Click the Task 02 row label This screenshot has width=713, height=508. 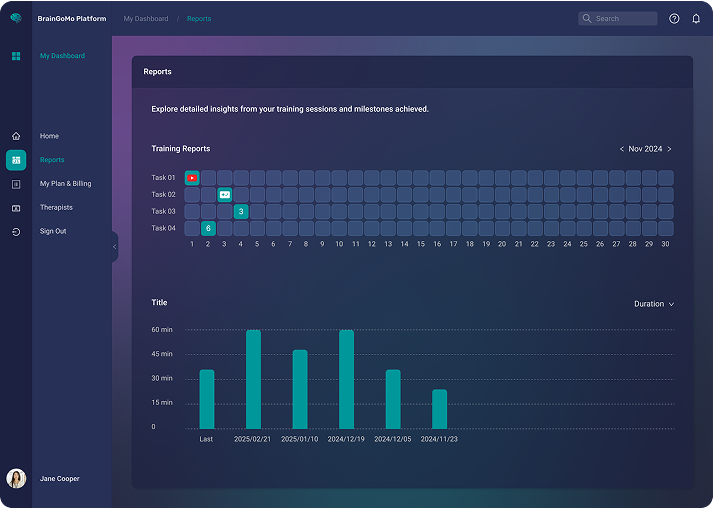163,195
